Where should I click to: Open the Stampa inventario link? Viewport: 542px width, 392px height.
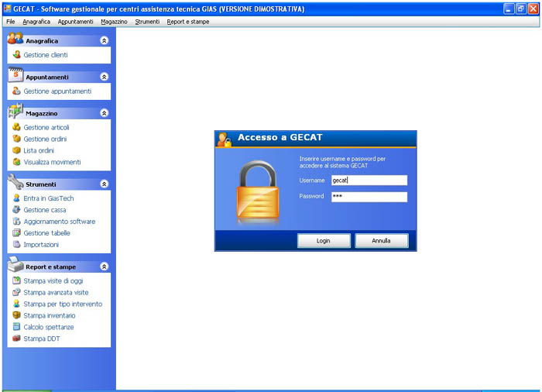coord(50,315)
